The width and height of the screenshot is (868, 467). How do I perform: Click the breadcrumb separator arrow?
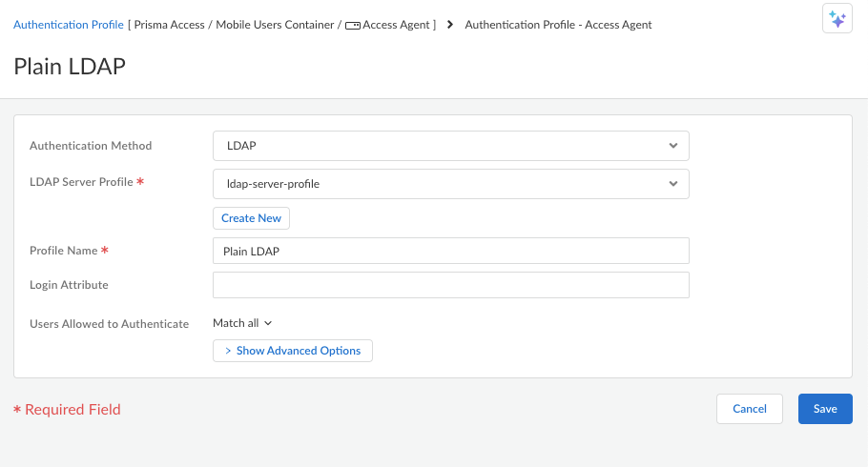tap(450, 25)
